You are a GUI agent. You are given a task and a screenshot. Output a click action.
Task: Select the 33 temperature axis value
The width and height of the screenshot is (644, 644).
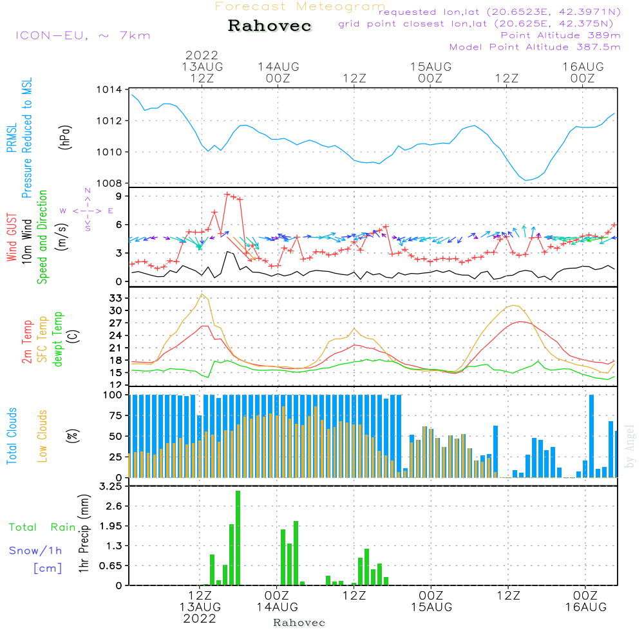(x=116, y=298)
